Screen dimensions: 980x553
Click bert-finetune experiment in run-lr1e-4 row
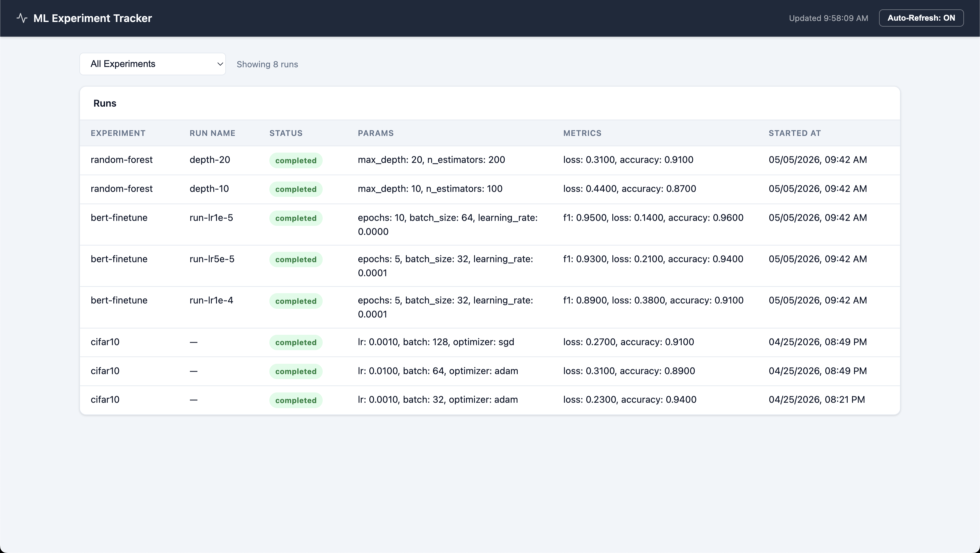[x=119, y=300]
